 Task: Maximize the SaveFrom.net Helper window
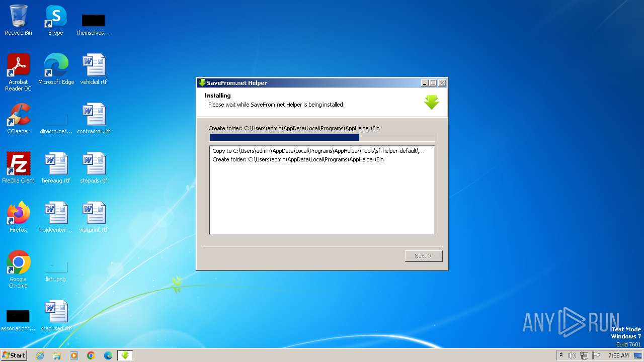(433, 83)
